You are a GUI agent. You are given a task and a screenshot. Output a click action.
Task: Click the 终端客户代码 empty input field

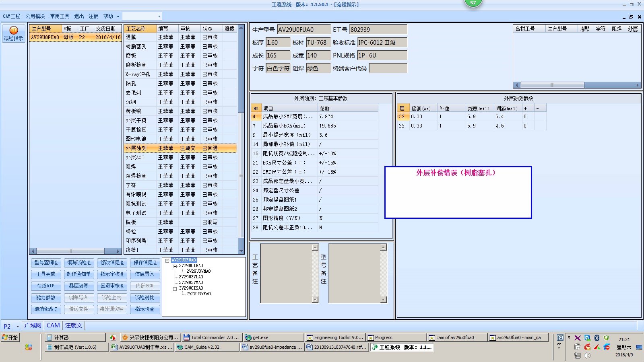[x=388, y=68]
